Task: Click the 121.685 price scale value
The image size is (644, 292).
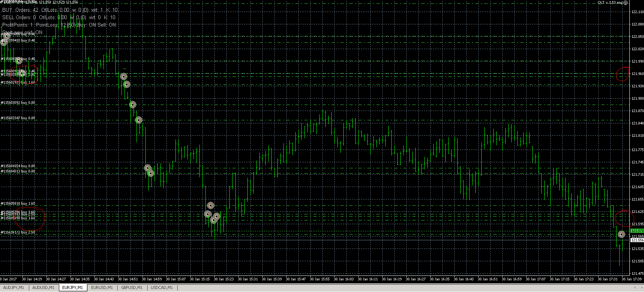Action: coord(638,187)
